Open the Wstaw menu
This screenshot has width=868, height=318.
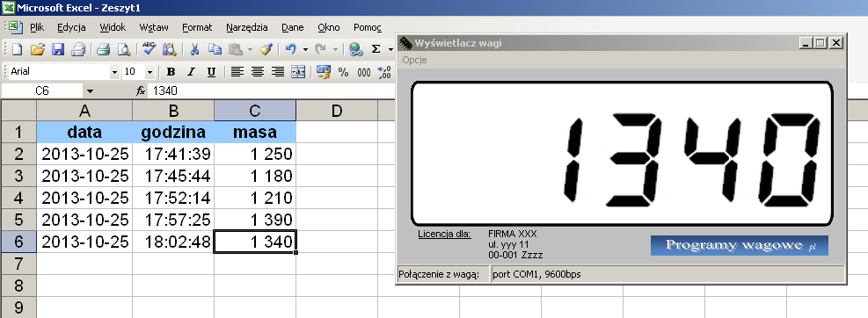[x=154, y=27]
